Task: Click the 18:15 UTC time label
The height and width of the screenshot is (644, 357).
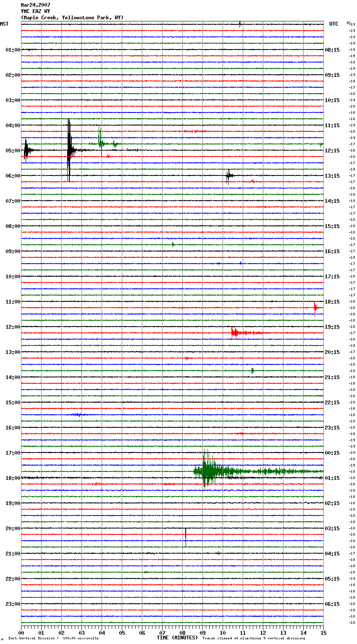Action: [x=332, y=302]
